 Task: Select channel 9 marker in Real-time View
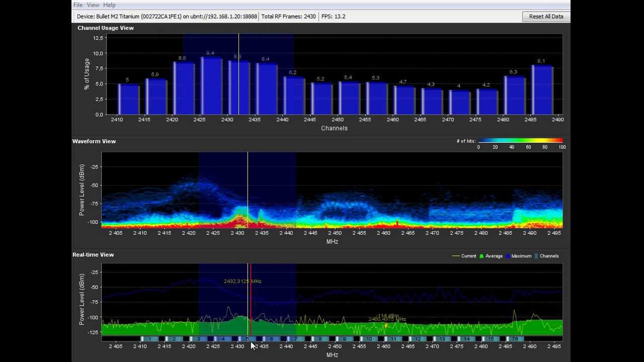[345, 339]
